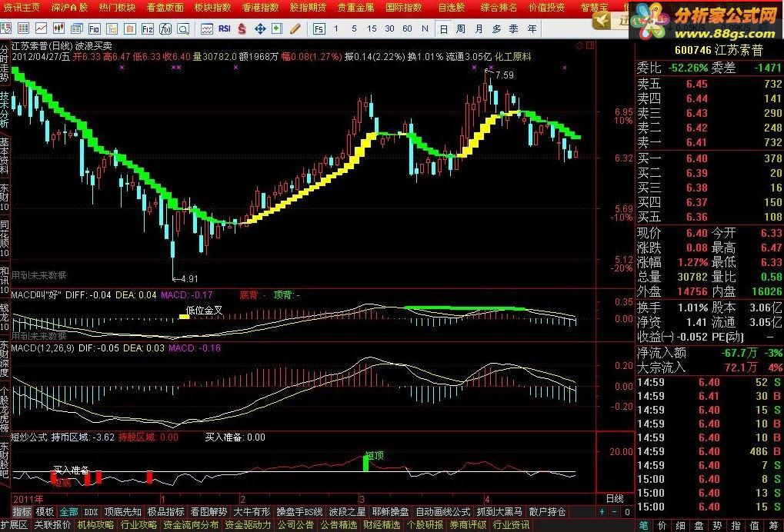Select 5-minute period

[x=354, y=28]
